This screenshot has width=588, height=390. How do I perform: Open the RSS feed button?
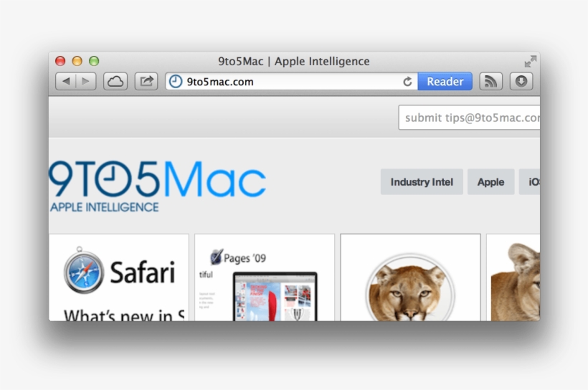pos(491,82)
